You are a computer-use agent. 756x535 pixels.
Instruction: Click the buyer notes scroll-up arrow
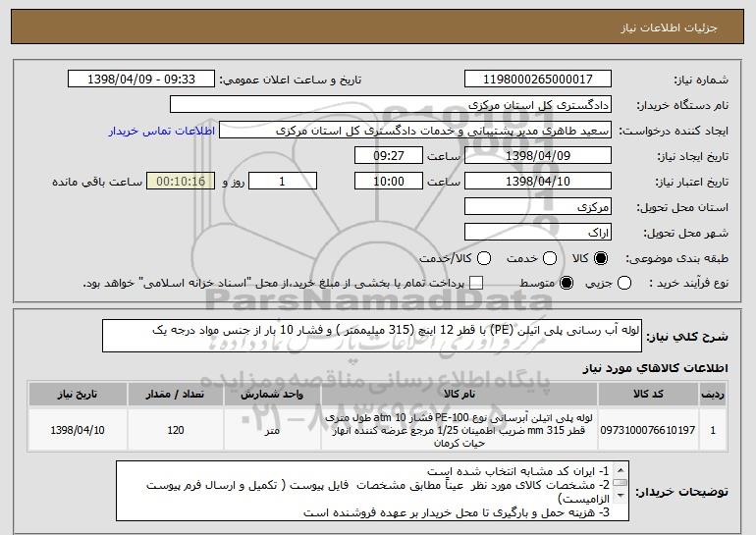pos(621,469)
